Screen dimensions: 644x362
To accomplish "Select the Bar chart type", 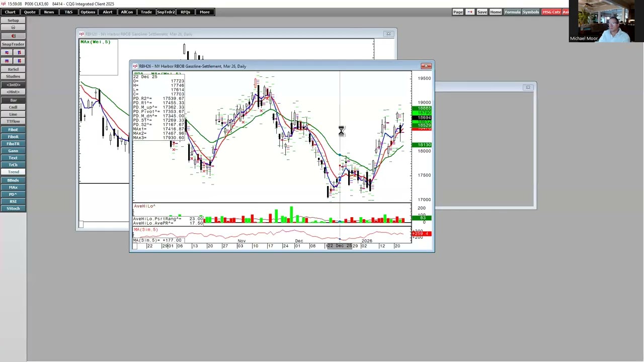I will click(13, 100).
